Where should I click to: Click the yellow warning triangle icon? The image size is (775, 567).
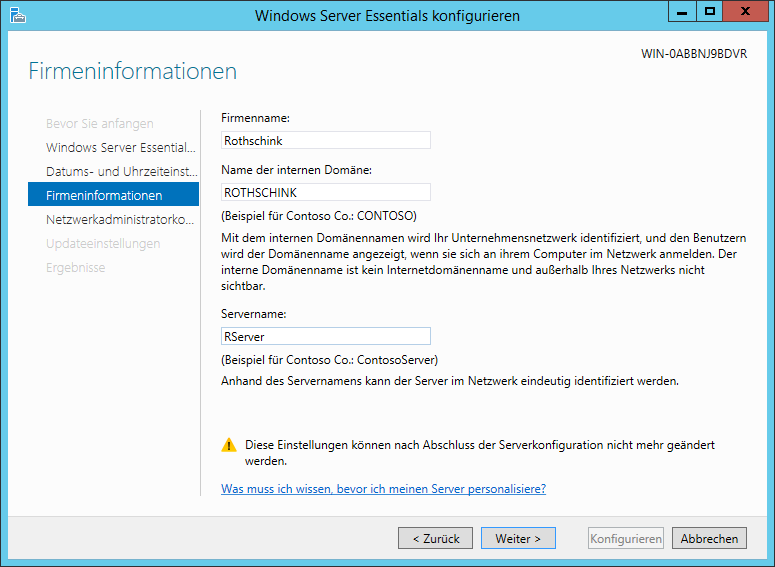229,445
